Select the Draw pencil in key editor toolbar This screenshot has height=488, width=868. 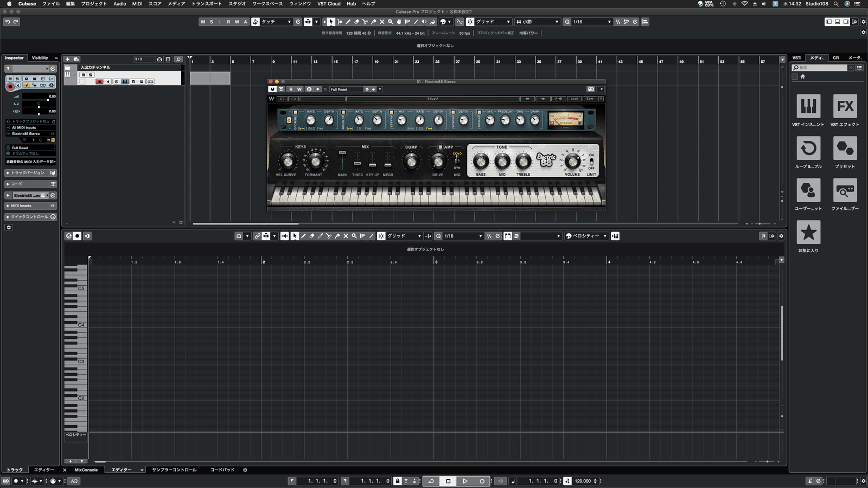pos(303,236)
